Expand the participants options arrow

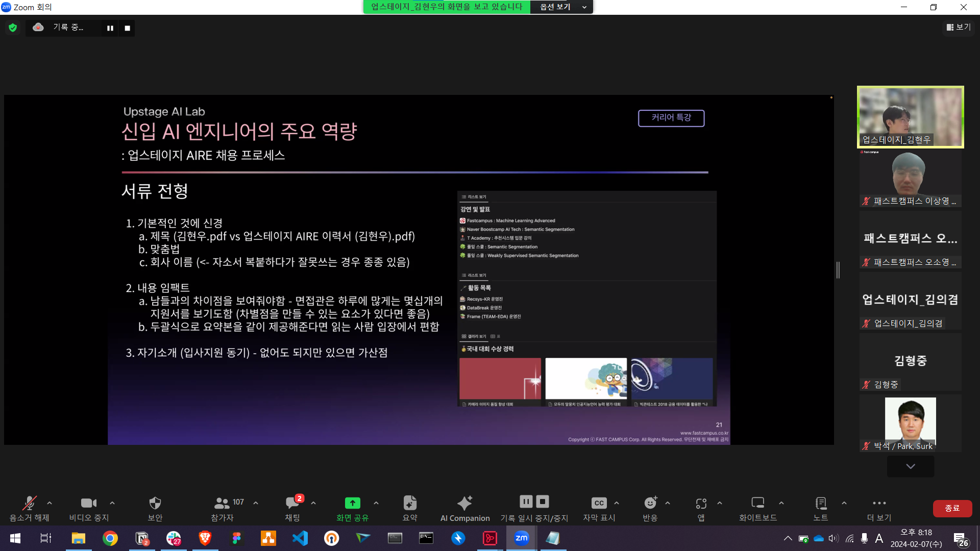(x=256, y=503)
